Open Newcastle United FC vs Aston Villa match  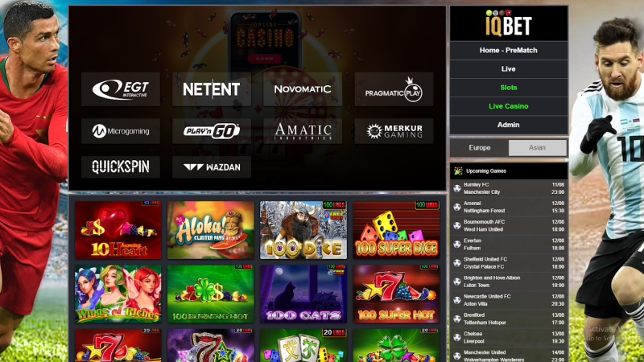click(509, 300)
